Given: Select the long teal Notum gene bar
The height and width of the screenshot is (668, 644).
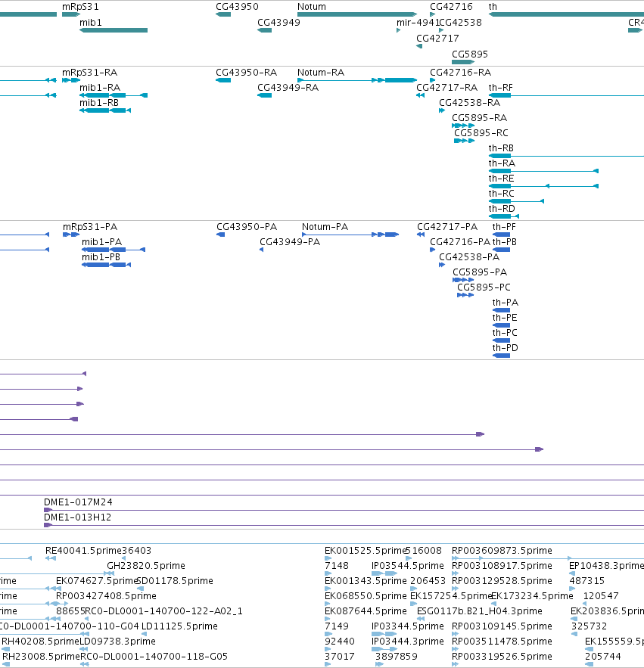Looking at the screenshot, I should 357,14.
